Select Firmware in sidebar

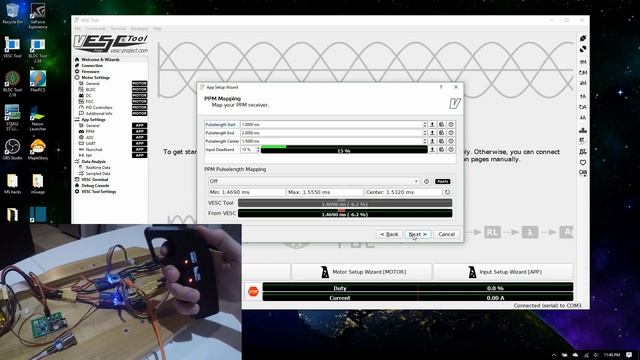[x=90, y=71]
